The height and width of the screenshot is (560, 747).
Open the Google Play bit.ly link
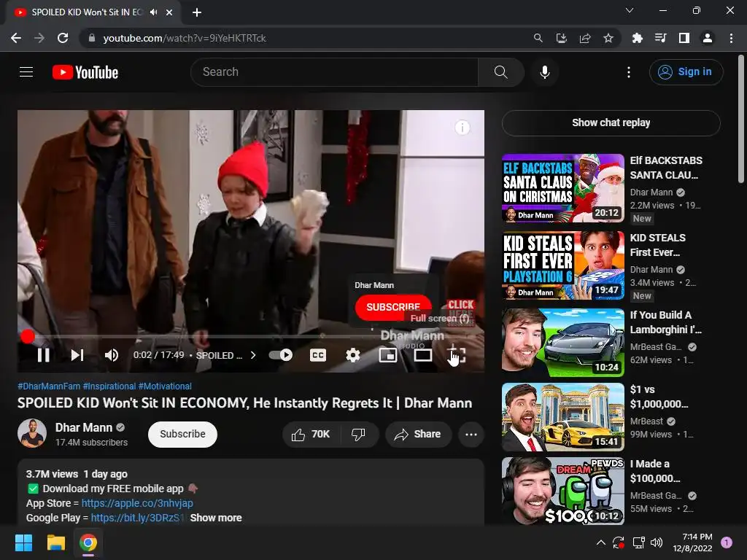click(136, 518)
